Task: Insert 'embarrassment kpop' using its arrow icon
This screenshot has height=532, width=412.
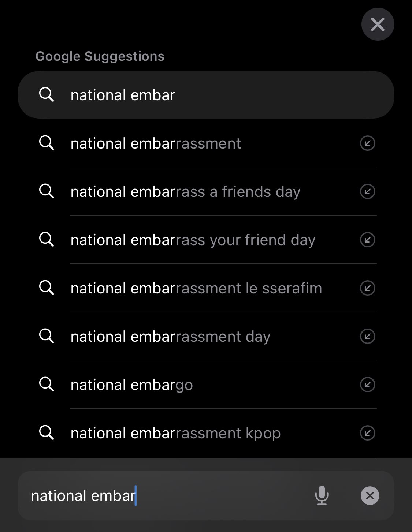Action: click(367, 433)
